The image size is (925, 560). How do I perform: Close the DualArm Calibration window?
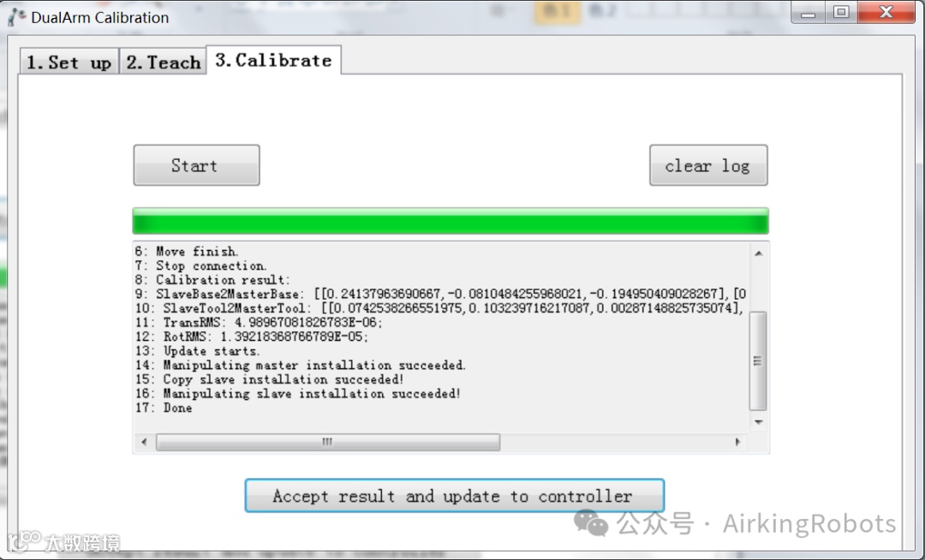(886, 12)
